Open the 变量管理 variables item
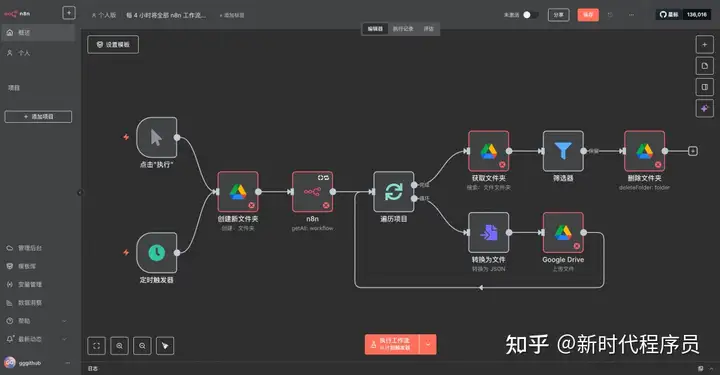This screenshot has height=375, width=720. point(39,285)
